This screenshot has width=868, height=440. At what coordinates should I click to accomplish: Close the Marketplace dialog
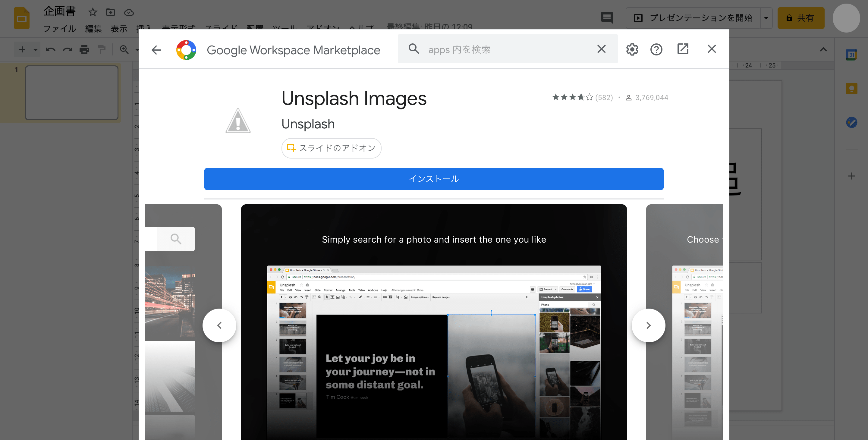[712, 49]
